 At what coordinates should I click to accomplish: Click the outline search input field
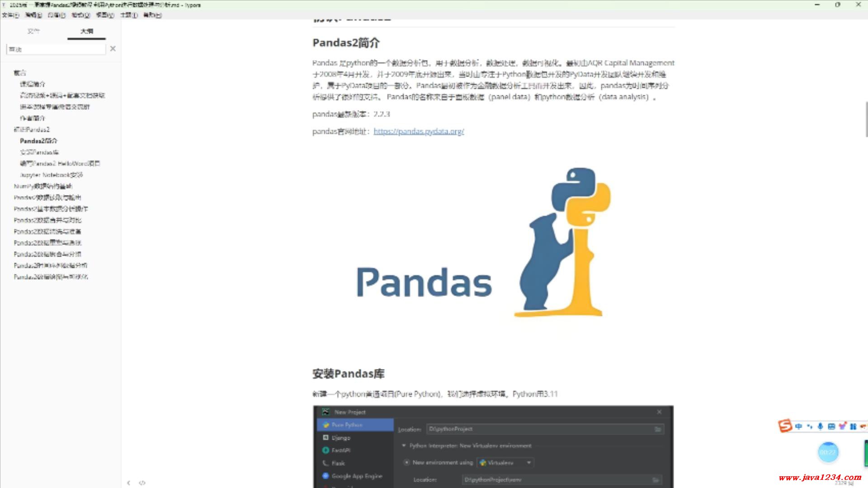[x=56, y=49]
